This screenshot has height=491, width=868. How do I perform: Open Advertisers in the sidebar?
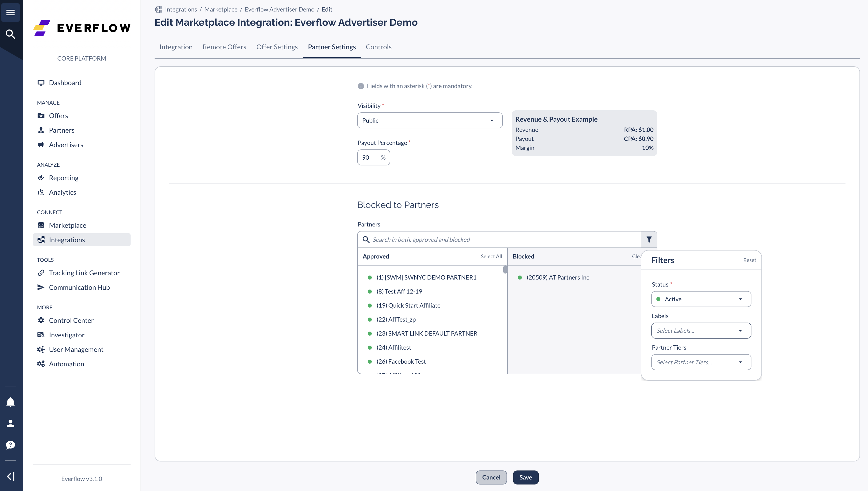click(82, 145)
